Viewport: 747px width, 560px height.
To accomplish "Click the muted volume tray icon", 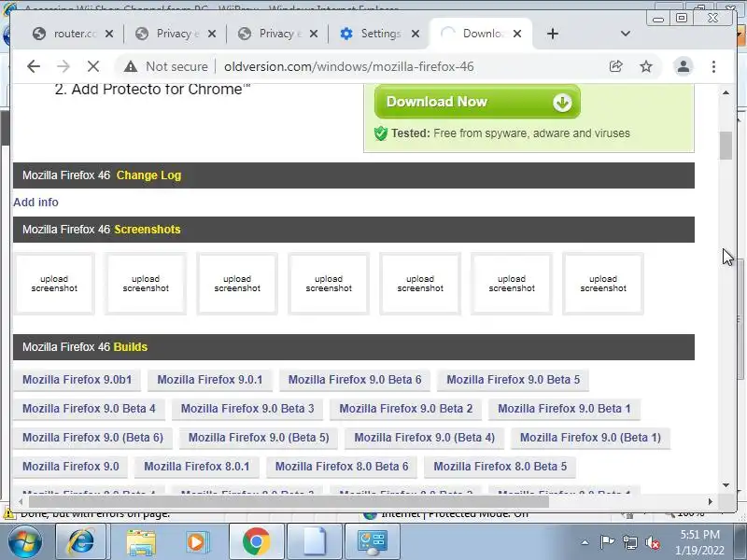I will tap(652, 542).
